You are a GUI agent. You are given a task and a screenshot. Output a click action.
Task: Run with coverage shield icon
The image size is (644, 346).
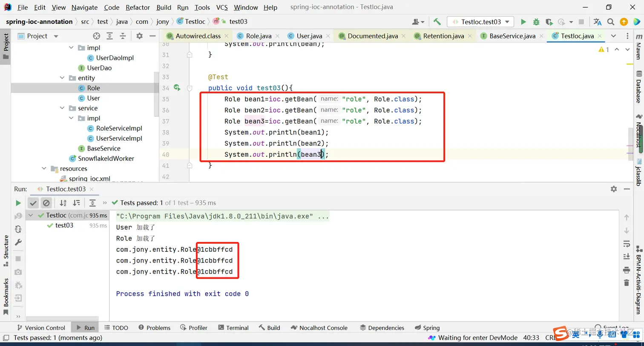tap(549, 22)
